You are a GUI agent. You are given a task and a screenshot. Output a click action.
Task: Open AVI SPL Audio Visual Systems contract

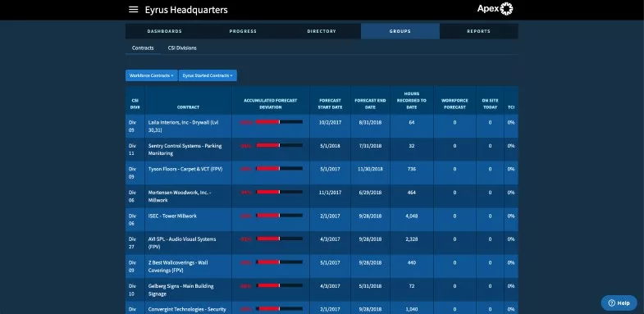click(182, 243)
